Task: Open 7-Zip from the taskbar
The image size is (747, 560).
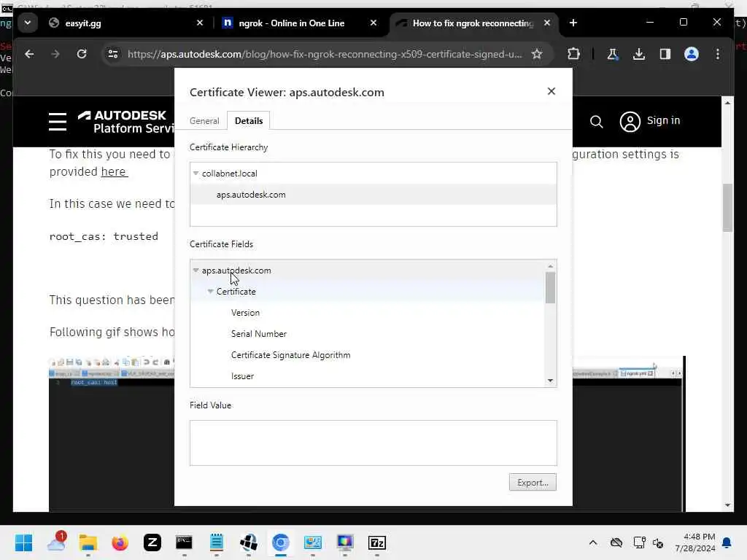Action: pos(377,542)
